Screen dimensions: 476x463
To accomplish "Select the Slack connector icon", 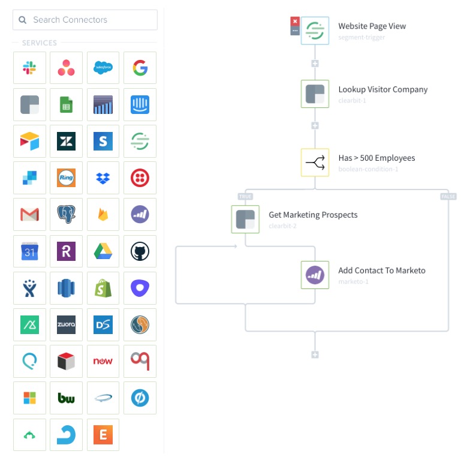I will tap(29, 68).
